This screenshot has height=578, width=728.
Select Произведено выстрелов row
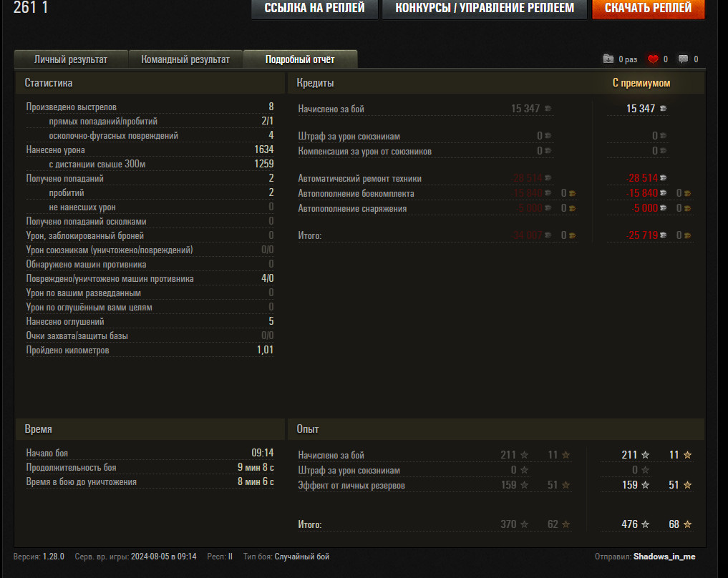pos(150,107)
